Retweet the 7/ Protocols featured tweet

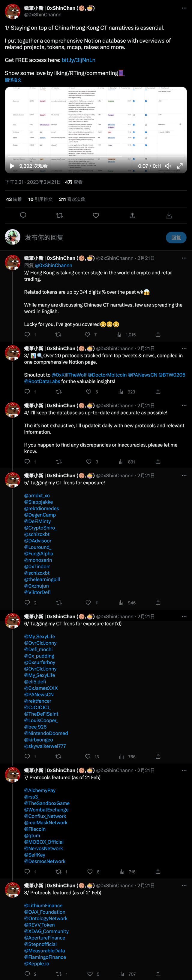point(58,872)
